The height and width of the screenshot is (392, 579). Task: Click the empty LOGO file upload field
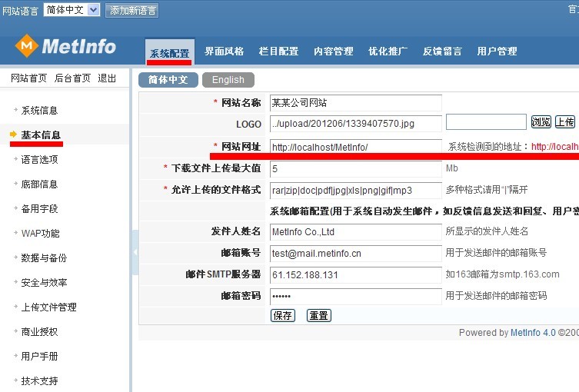click(x=486, y=121)
